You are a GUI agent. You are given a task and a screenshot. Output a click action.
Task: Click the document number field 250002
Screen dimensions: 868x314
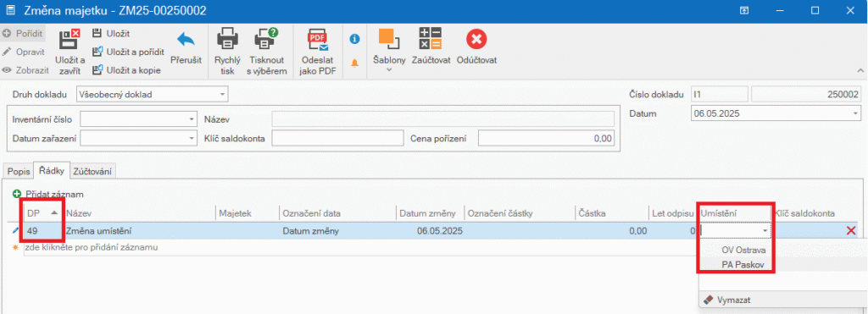pyautogui.click(x=806, y=95)
